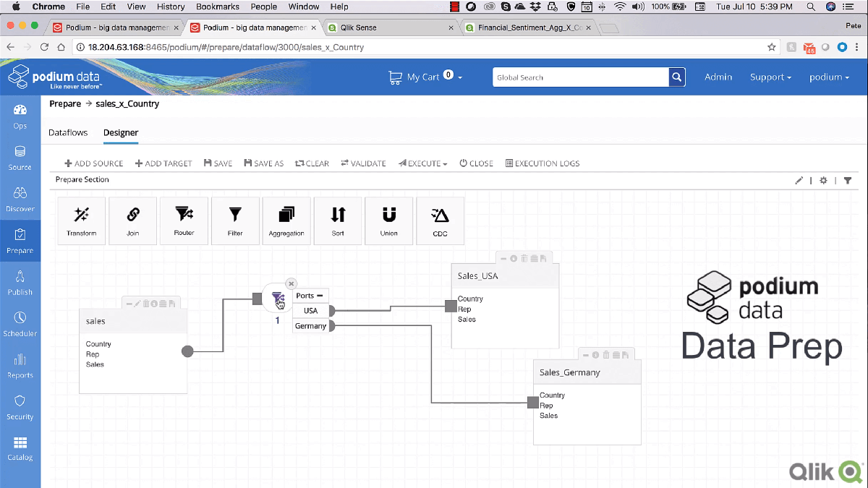Open Execution Logs
Image resolution: width=868 pixels, height=488 pixels.
(x=542, y=163)
